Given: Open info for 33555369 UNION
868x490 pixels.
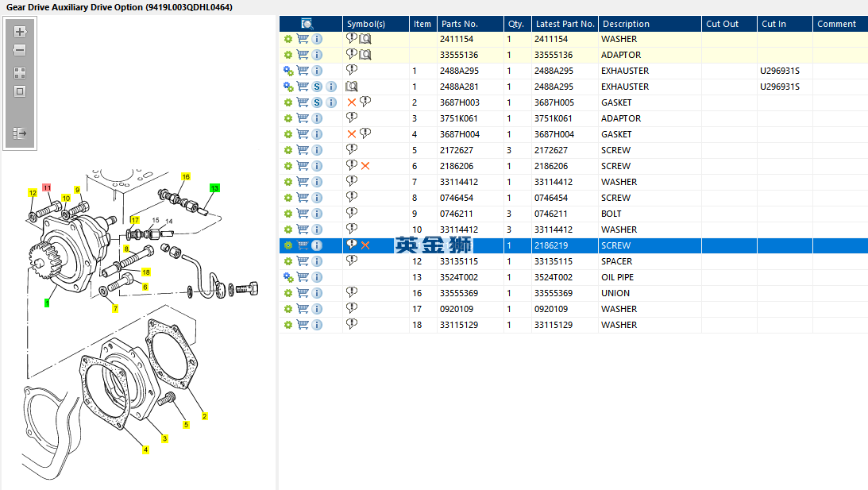Looking at the screenshot, I should coord(317,293).
